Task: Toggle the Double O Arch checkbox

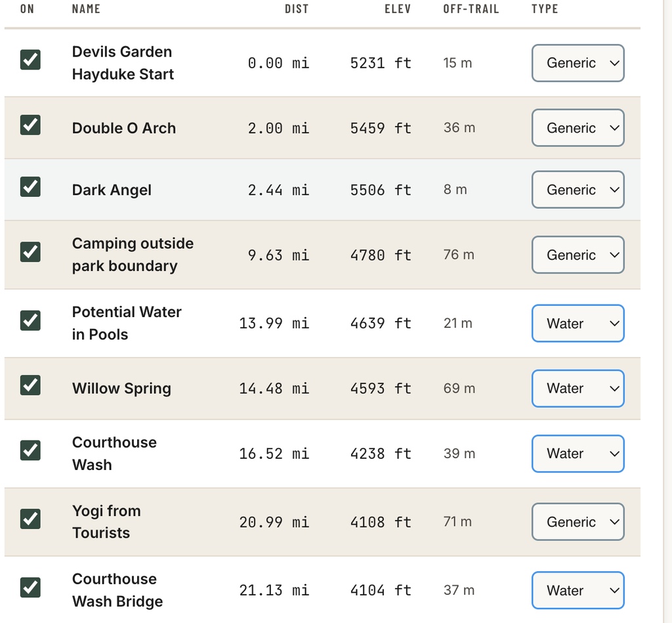Action: (x=30, y=125)
